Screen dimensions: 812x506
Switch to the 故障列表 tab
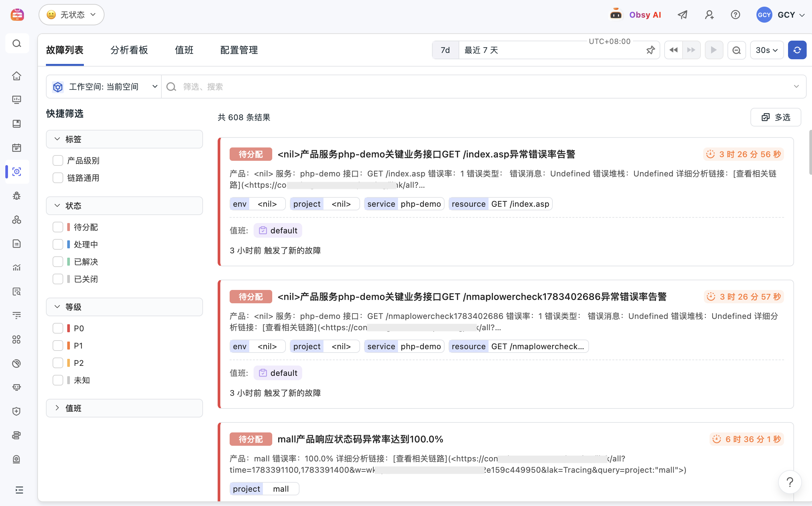[x=65, y=50]
